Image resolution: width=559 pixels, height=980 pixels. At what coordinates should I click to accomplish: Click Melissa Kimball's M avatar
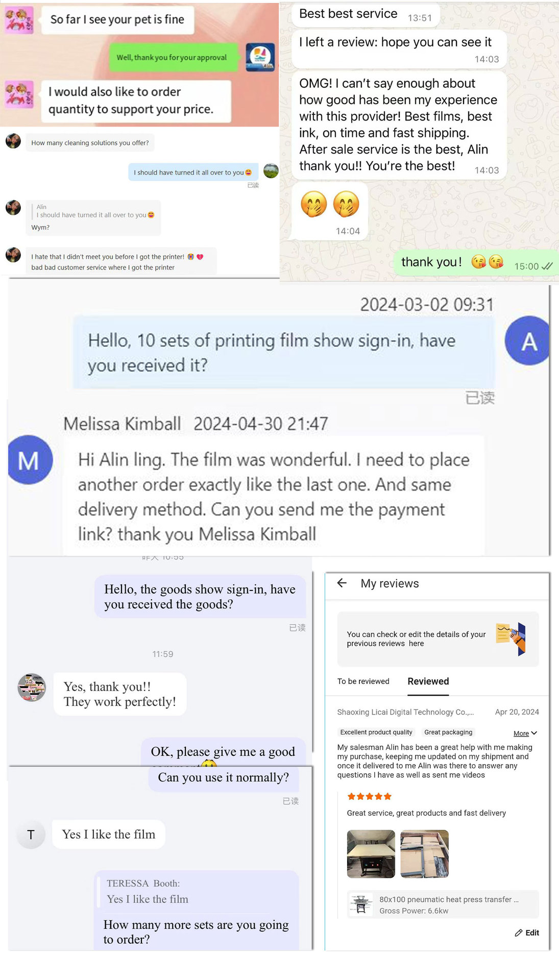(x=30, y=459)
